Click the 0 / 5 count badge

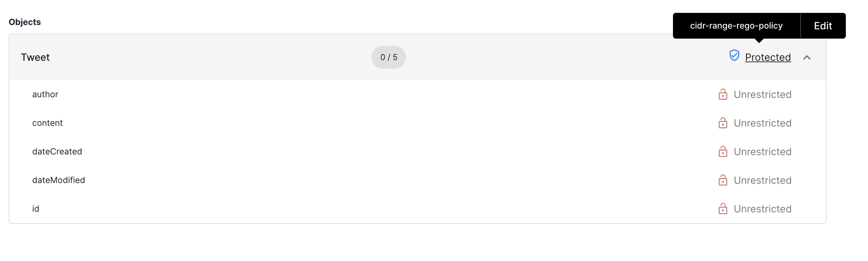click(x=389, y=57)
